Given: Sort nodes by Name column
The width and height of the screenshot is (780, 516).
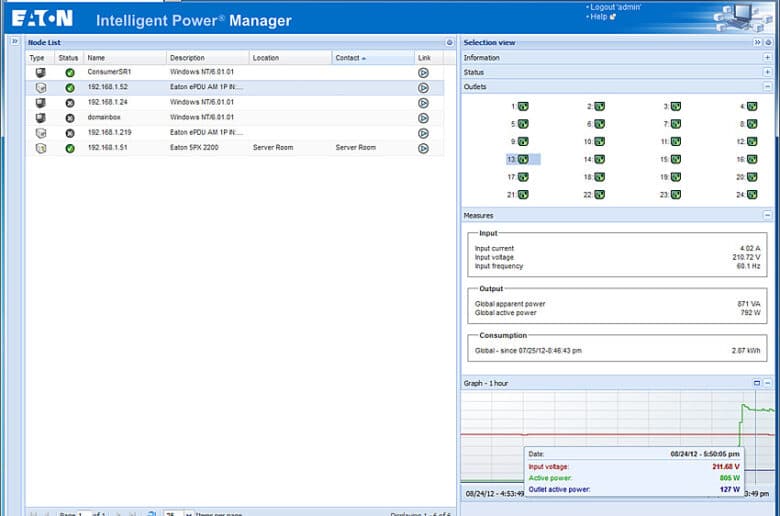Looking at the screenshot, I should 125,58.
